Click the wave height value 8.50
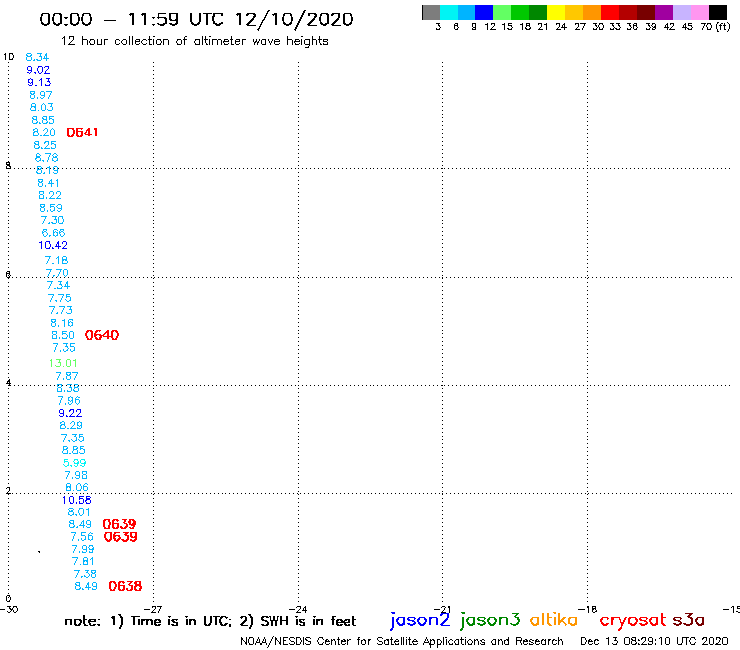Image resolution: width=740 pixels, height=650 pixels. coord(63,335)
